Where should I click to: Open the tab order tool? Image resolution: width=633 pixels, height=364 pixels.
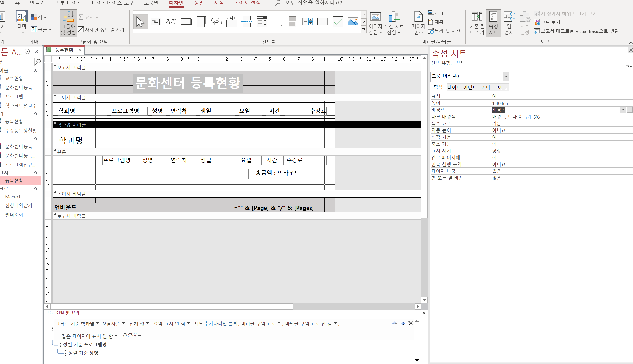509,23
